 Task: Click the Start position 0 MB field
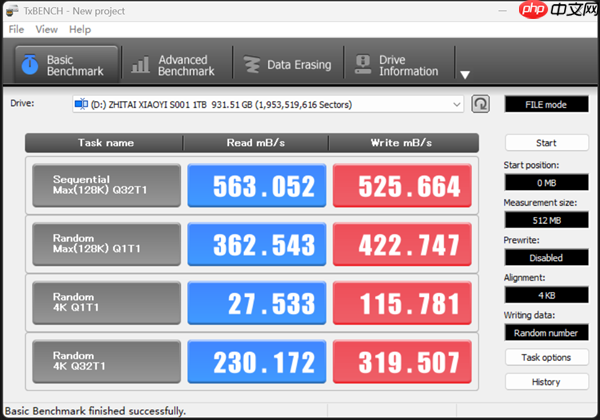(546, 183)
